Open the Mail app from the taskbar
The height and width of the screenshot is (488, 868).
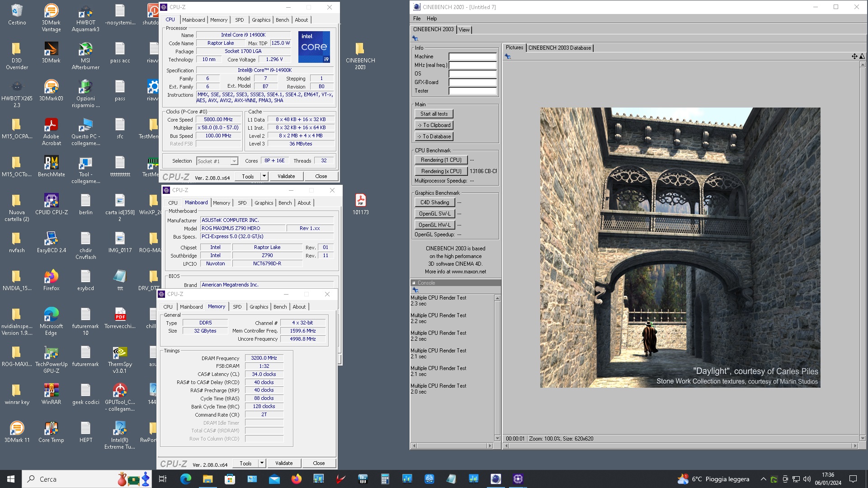point(274,479)
